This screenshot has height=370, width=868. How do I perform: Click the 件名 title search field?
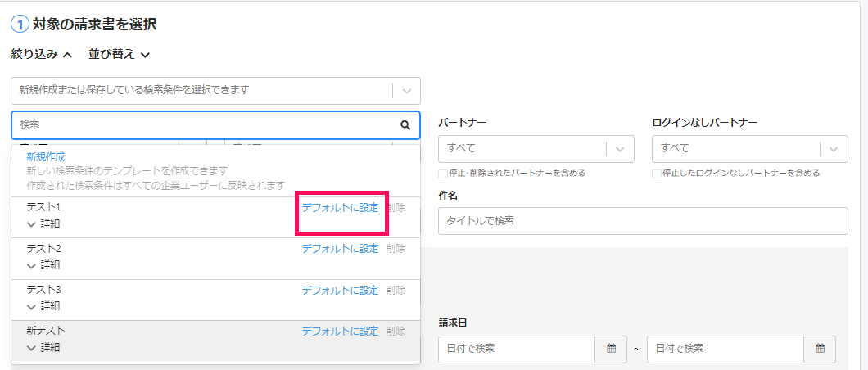(643, 221)
